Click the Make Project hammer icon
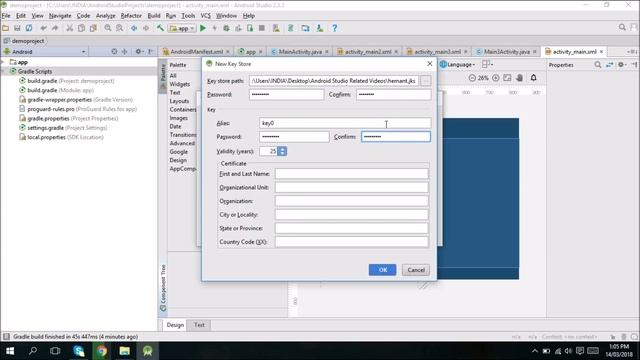 tap(160, 28)
